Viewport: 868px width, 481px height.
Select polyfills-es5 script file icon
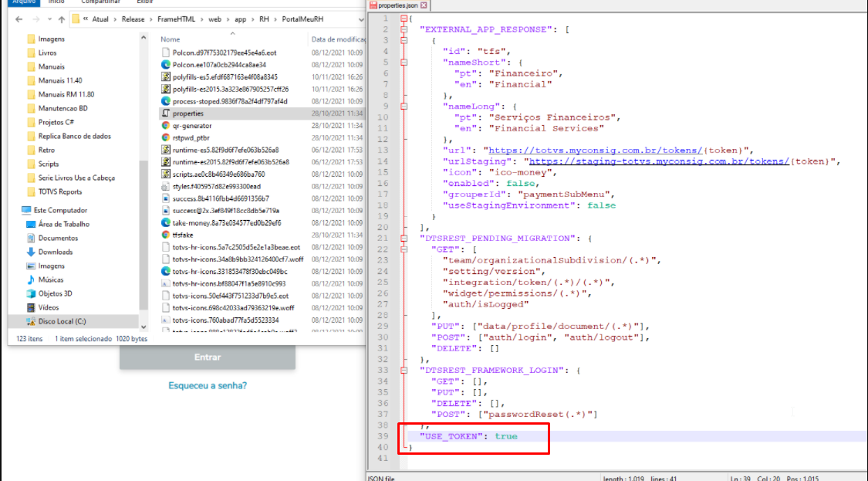tap(166, 76)
